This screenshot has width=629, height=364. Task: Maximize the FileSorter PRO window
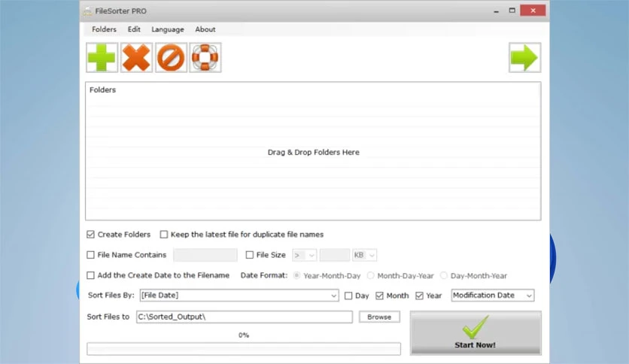point(512,11)
